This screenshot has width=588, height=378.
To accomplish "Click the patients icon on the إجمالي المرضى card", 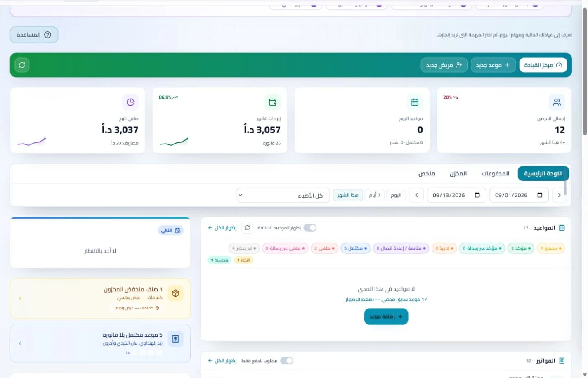I will click(x=557, y=102).
